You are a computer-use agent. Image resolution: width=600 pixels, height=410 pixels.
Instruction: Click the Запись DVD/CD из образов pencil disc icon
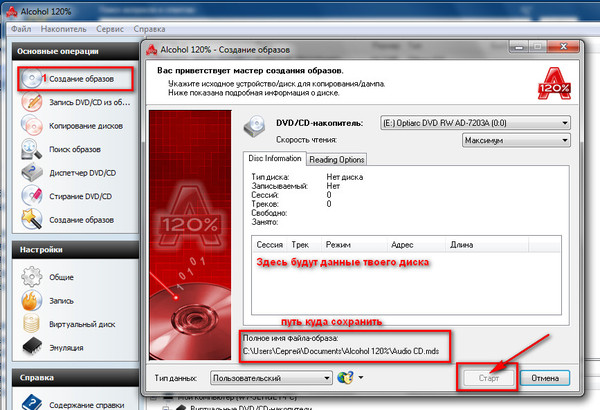32,102
